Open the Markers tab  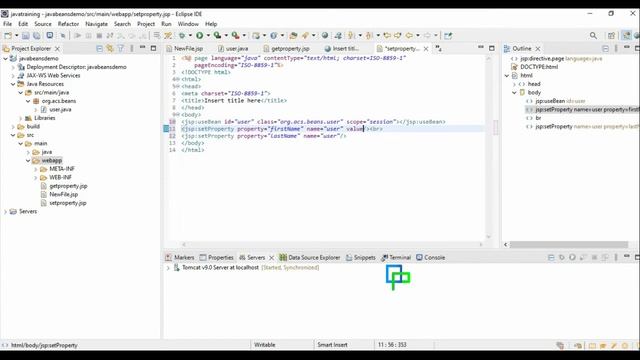click(x=180, y=258)
